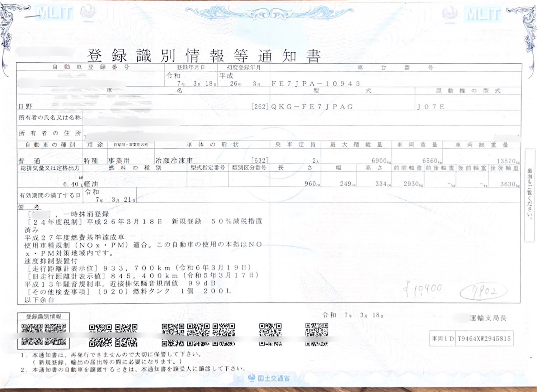This screenshot has height=392, width=537.
Task: Click the 事業用 value
Action: click(119, 161)
